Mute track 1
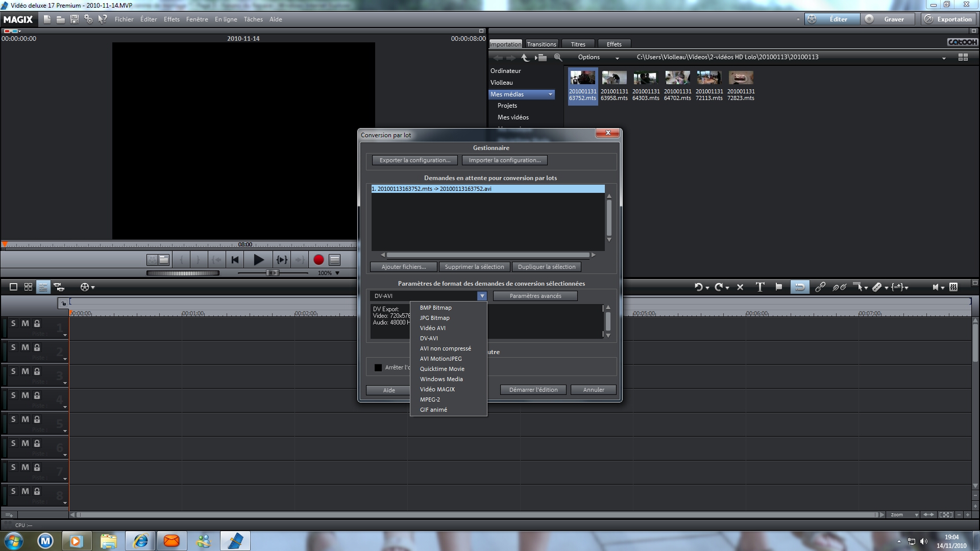The width and height of the screenshot is (980, 551). point(25,323)
